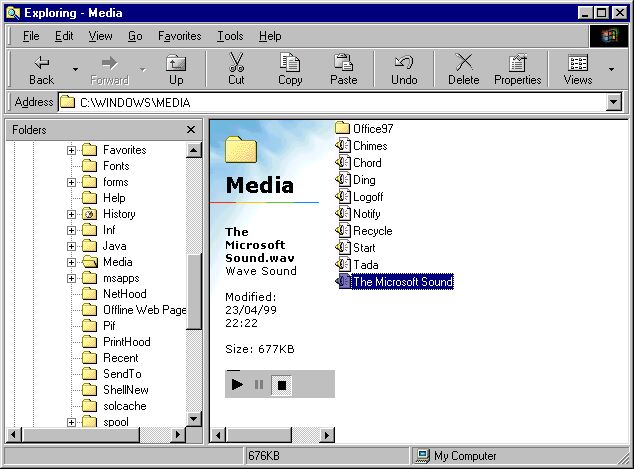Image resolution: width=634 pixels, height=469 pixels.
Task: Expand the History folder tree node
Action: tap(71, 214)
